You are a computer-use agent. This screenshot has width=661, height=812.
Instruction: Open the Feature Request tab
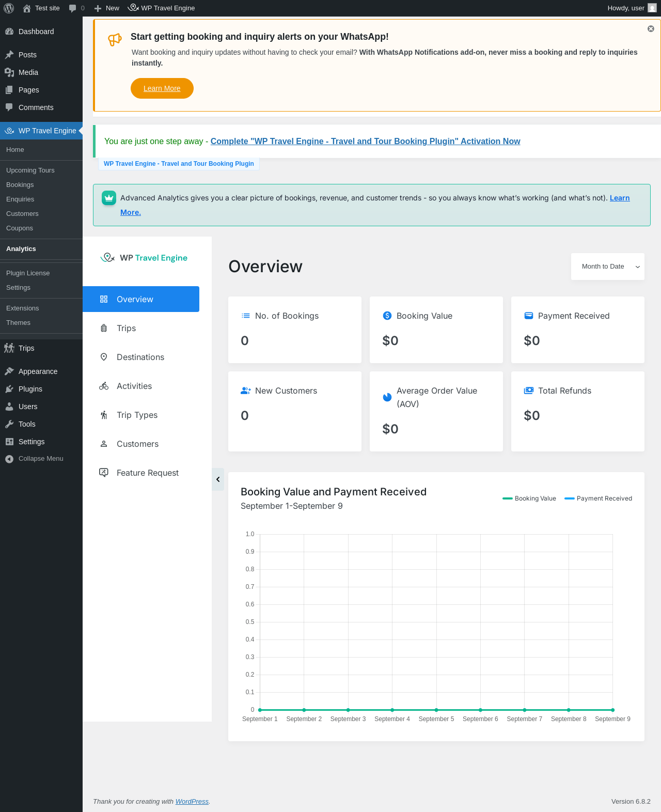click(x=141, y=473)
